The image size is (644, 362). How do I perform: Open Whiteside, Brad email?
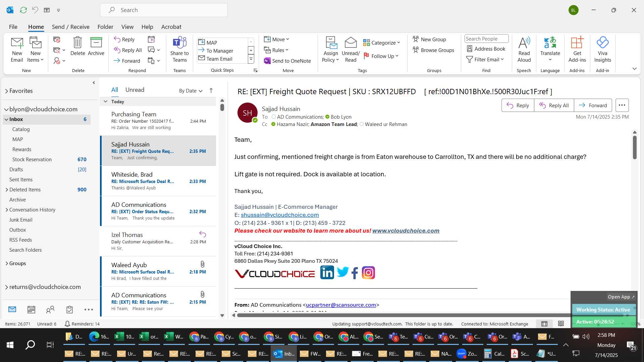158,181
